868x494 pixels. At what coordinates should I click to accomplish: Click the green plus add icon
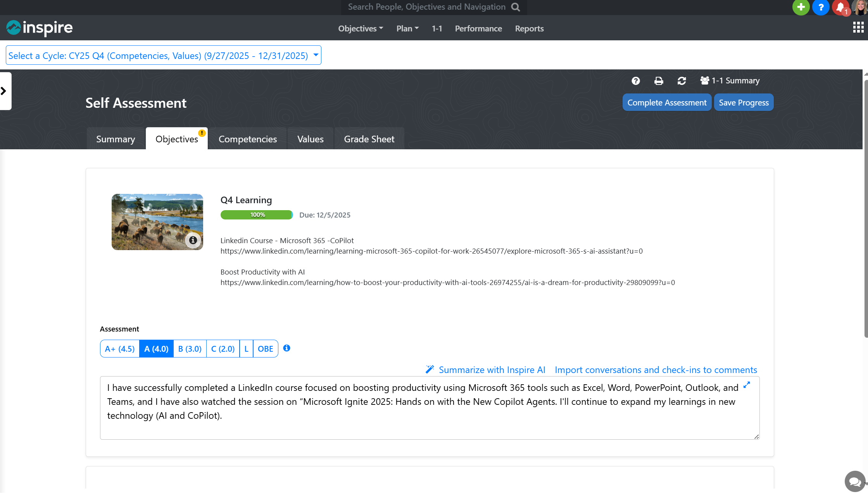(x=801, y=7)
